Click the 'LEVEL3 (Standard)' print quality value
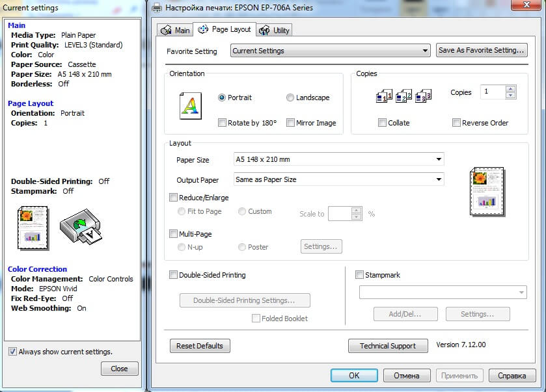546x392 pixels. 94,45
